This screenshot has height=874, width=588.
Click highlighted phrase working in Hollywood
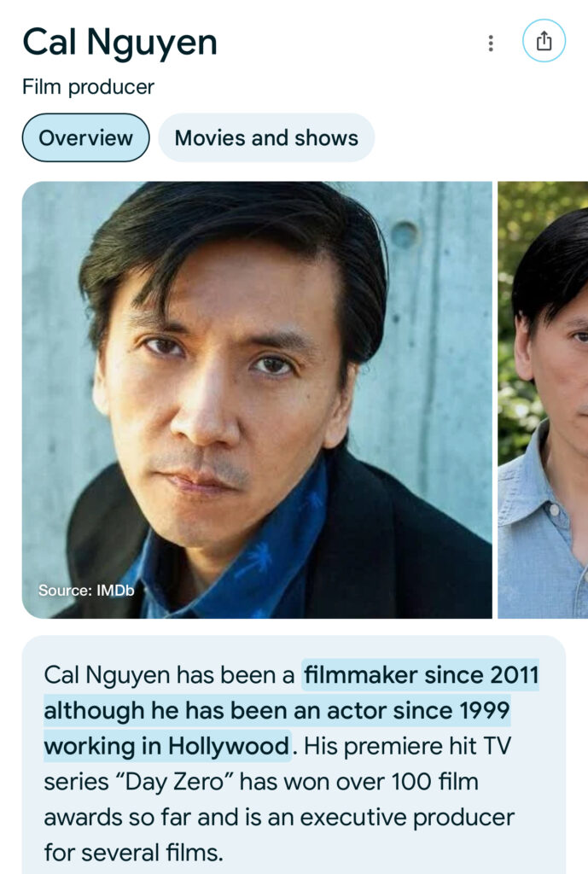[166, 746]
